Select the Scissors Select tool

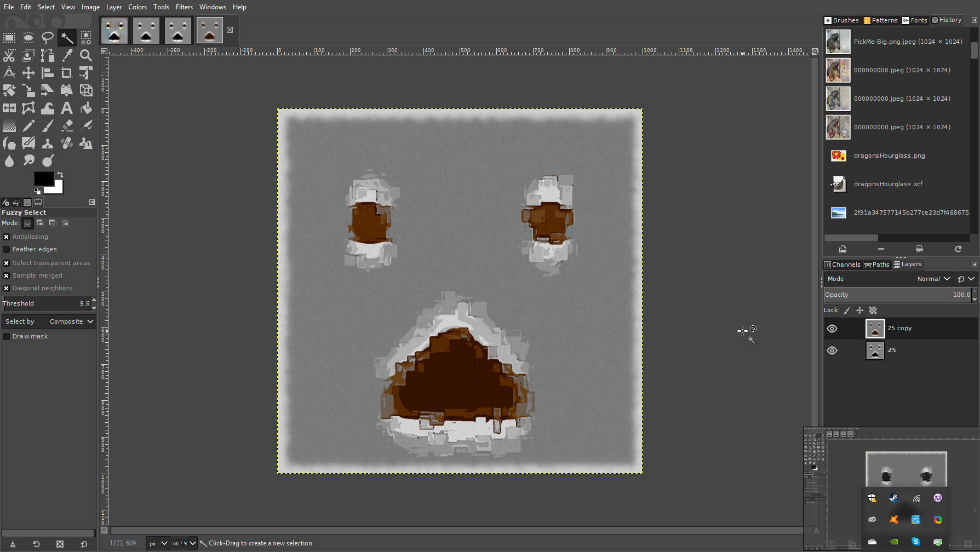(9, 55)
